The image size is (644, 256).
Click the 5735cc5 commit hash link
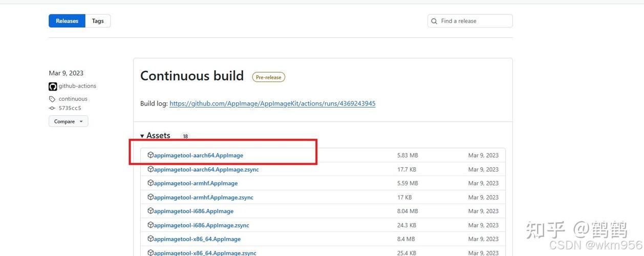click(70, 108)
